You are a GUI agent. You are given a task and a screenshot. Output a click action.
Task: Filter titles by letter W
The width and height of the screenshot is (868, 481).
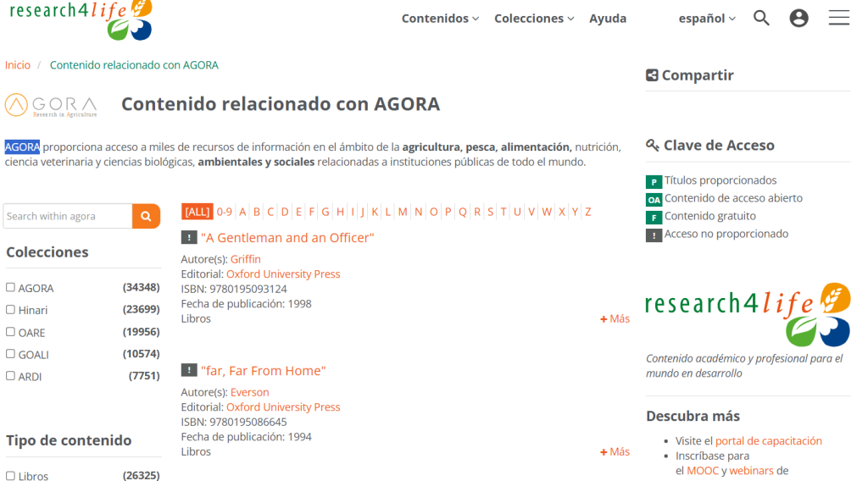(x=547, y=212)
